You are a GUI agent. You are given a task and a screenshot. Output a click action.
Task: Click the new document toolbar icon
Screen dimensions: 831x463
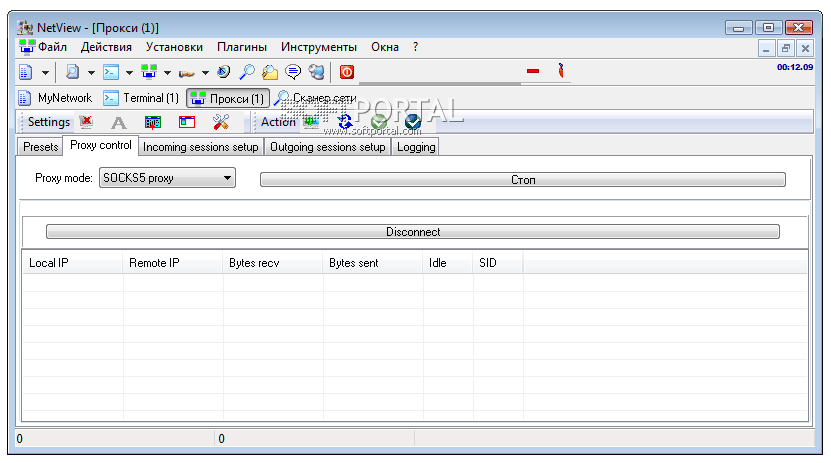coord(25,72)
